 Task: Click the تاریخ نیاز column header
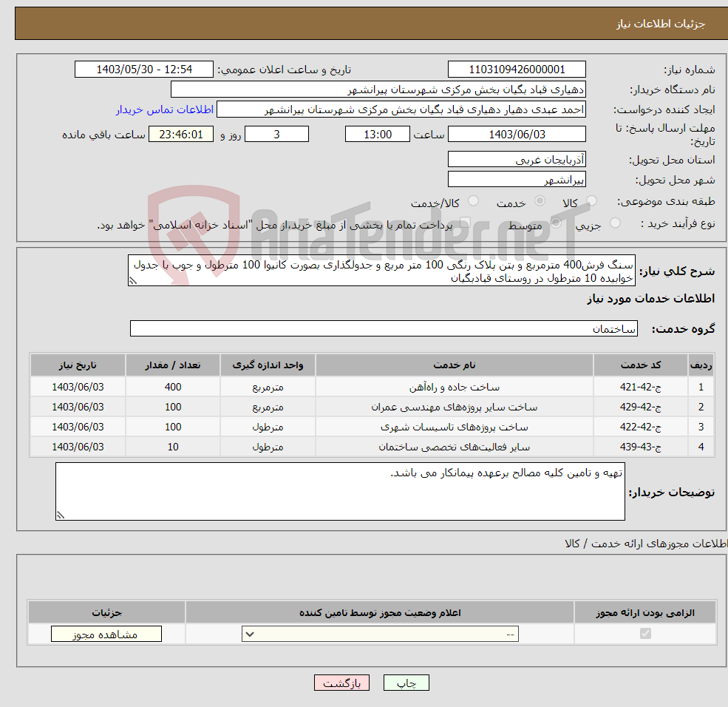pos(78,365)
